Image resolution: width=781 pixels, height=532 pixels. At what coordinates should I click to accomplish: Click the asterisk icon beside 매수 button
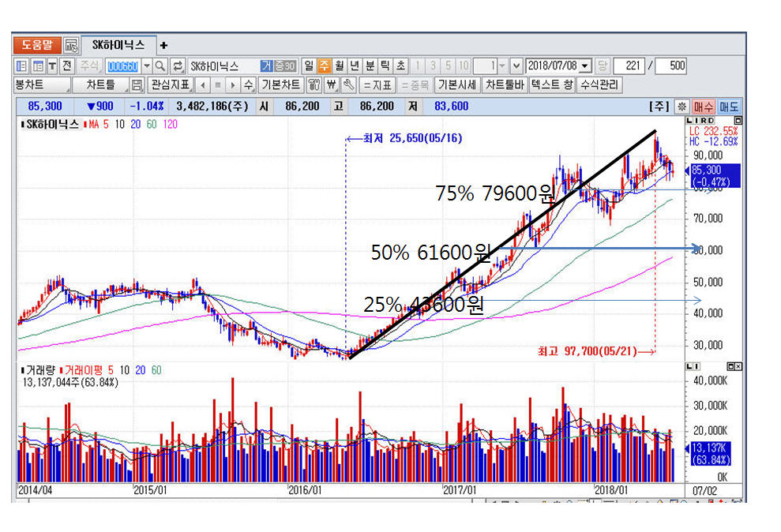[681, 106]
